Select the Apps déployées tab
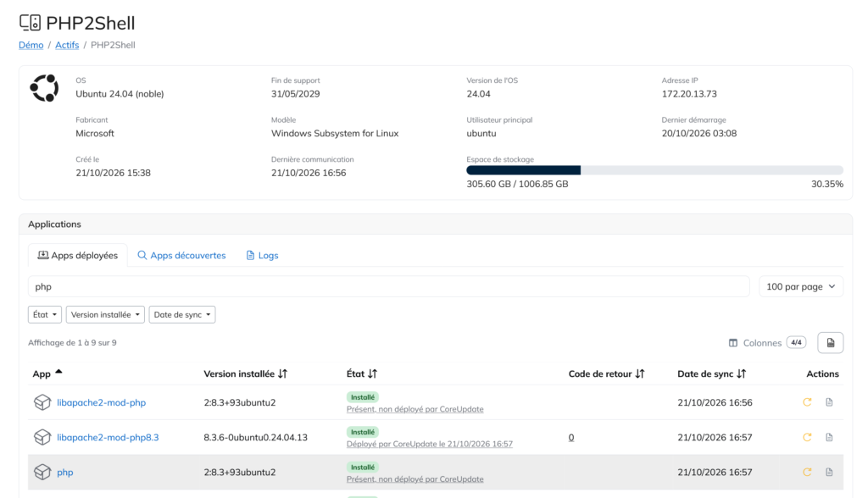The width and height of the screenshot is (868, 498). click(x=77, y=255)
